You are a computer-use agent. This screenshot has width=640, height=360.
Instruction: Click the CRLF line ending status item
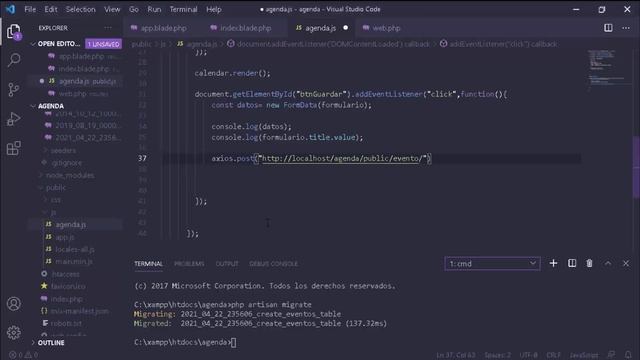click(553, 355)
